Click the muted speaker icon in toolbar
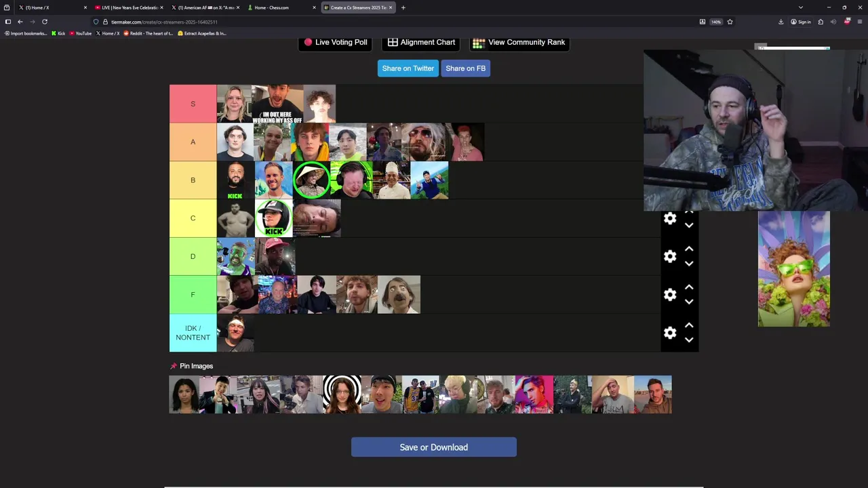The image size is (868, 488). pos(833,22)
